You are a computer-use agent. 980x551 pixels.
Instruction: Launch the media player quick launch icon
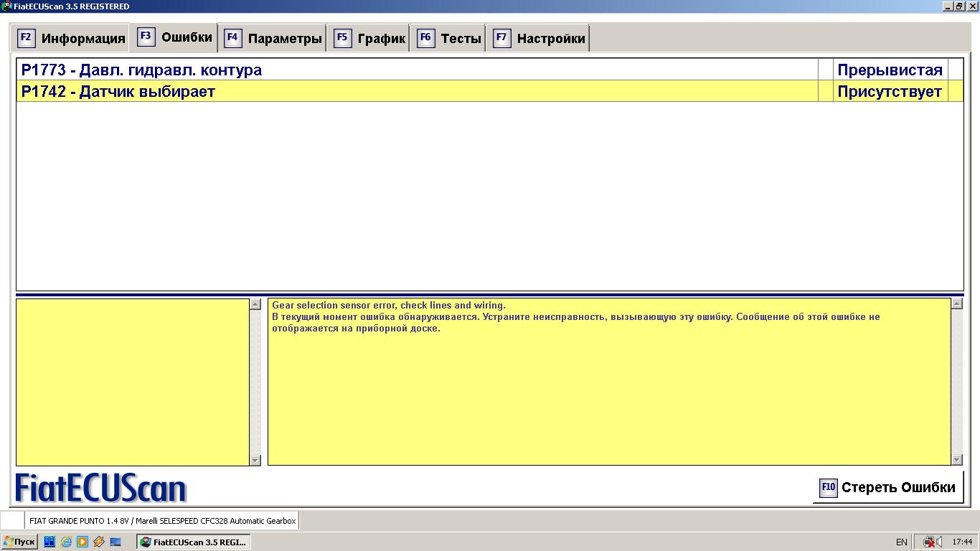click(x=83, y=542)
